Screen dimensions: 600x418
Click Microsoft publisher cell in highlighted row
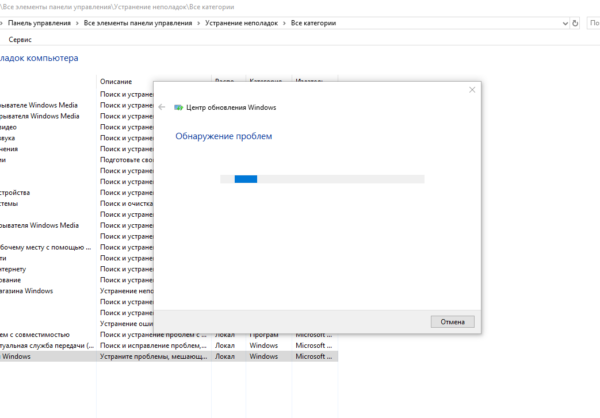314,356
